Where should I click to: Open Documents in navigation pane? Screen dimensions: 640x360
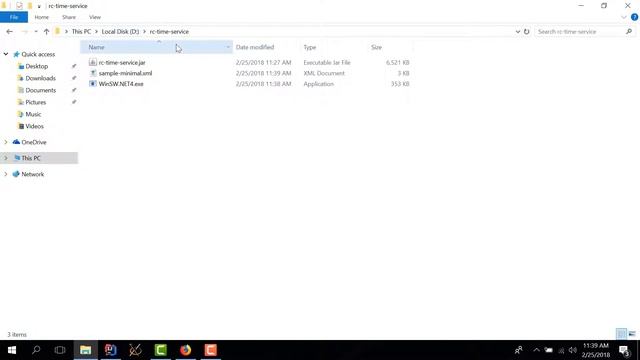point(40,90)
